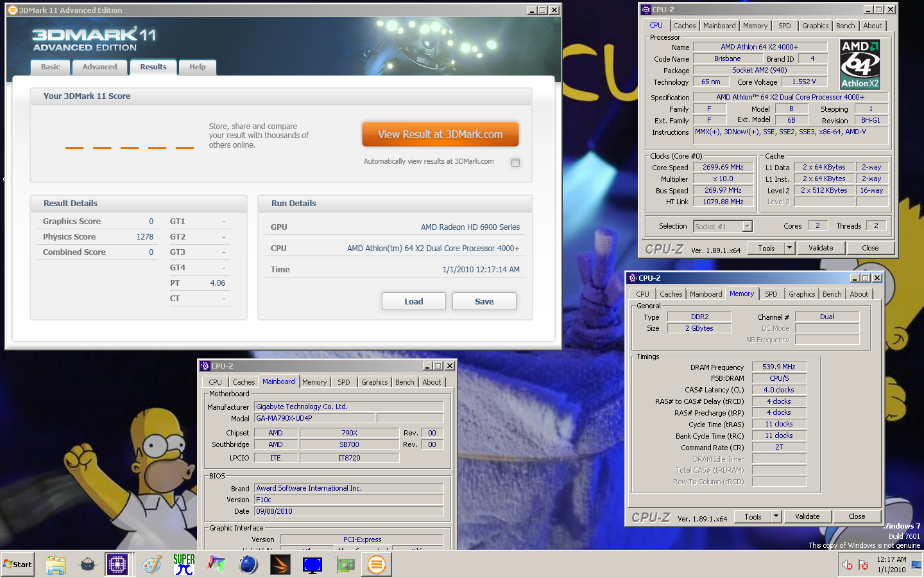Click View Result at 3DMark.com button

[x=440, y=134]
